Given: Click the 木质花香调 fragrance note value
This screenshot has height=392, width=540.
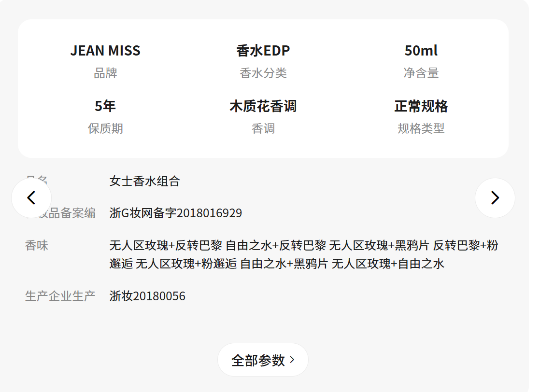Looking at the screenshot, I should [x=263, y=106].
